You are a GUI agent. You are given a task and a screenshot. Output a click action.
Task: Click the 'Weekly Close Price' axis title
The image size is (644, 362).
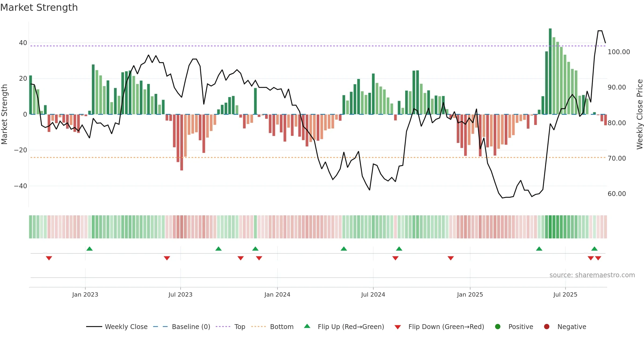point(640,114)
